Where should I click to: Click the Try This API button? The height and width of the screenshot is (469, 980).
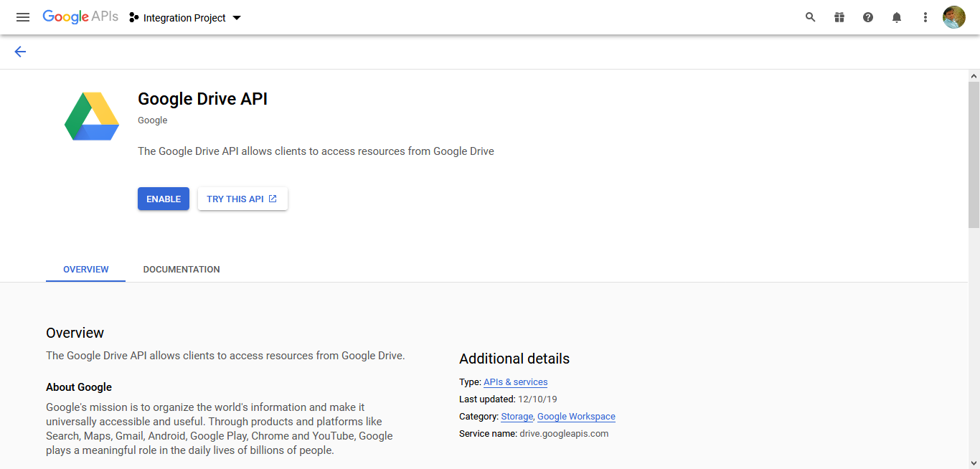[x=242, y=199]
